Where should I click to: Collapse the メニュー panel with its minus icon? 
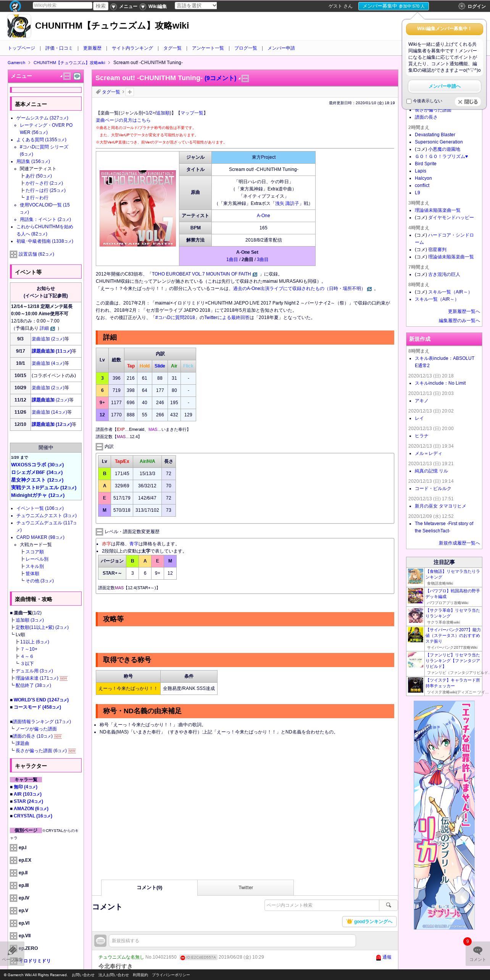click(67, 76)
